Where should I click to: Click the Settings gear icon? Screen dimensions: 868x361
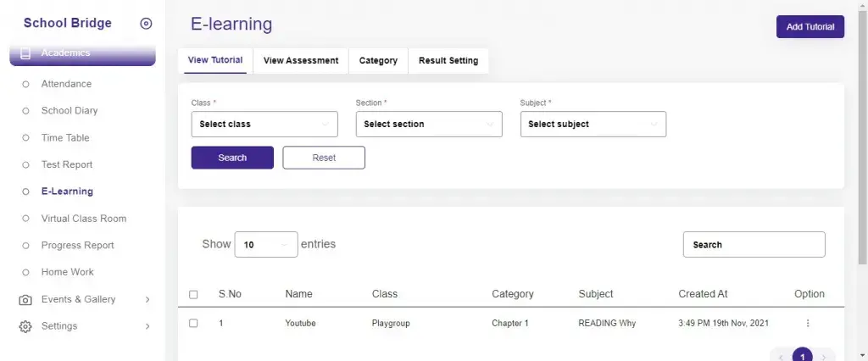click(25, 326)
